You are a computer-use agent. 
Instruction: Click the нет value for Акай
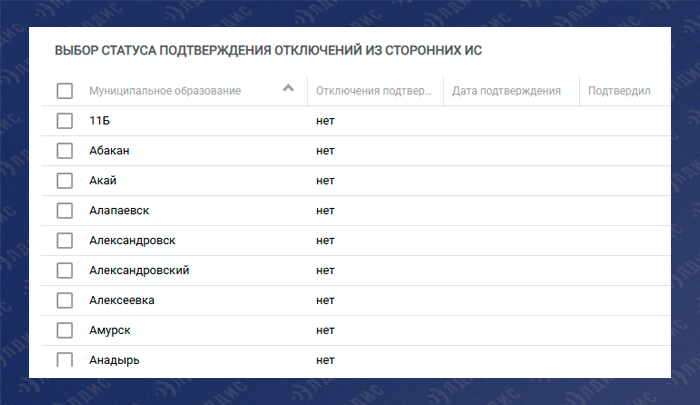(325, 180)
